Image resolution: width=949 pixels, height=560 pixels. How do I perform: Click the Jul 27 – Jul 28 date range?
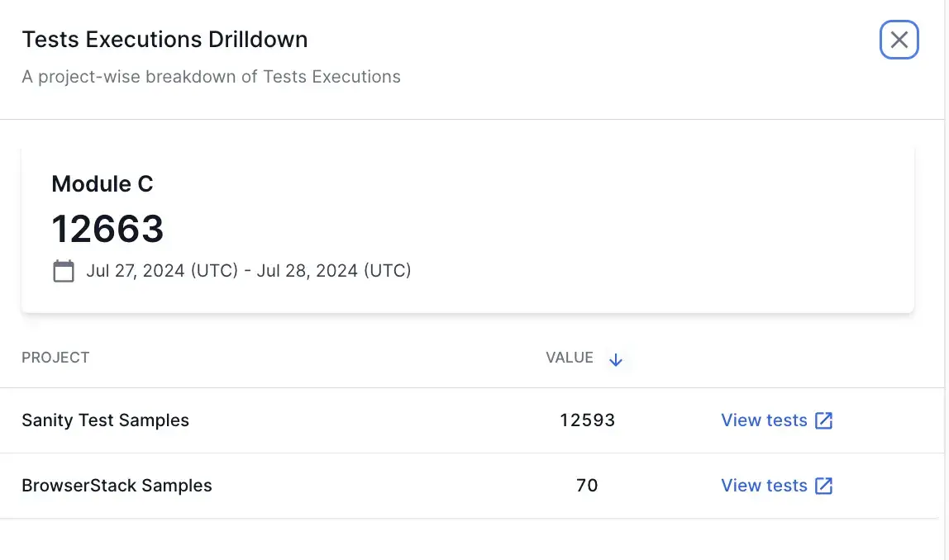pos(249,271)
